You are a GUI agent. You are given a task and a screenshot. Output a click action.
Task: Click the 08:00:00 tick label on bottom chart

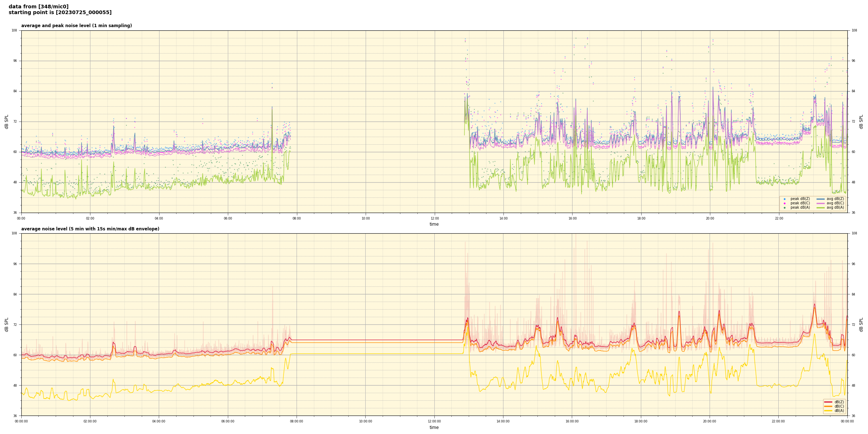click(x=297, y=421)
